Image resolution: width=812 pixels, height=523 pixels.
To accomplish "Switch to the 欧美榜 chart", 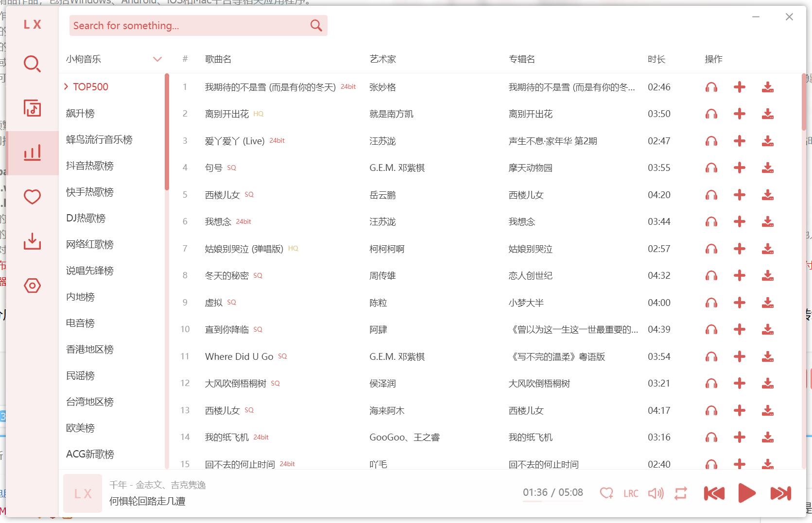I will (x=80, y=428).
